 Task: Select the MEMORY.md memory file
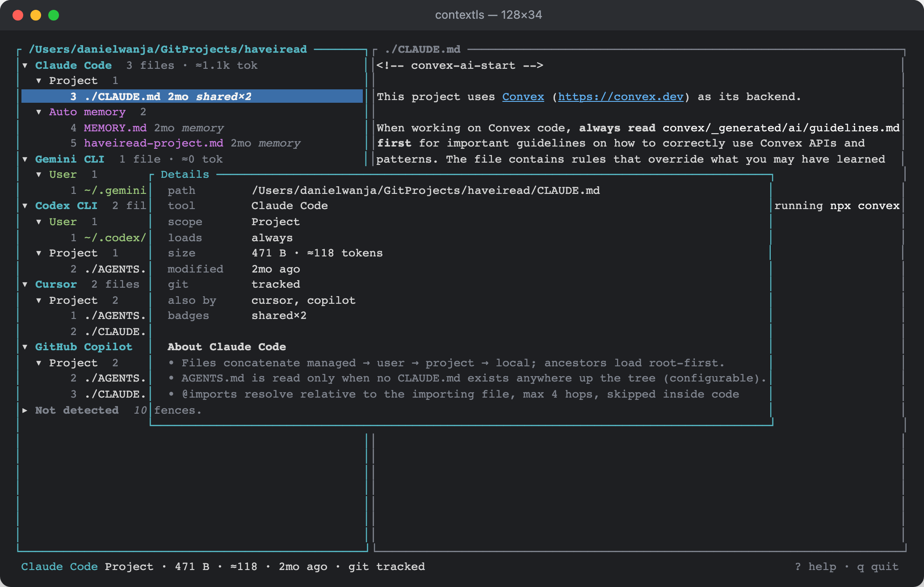(115, 128)
